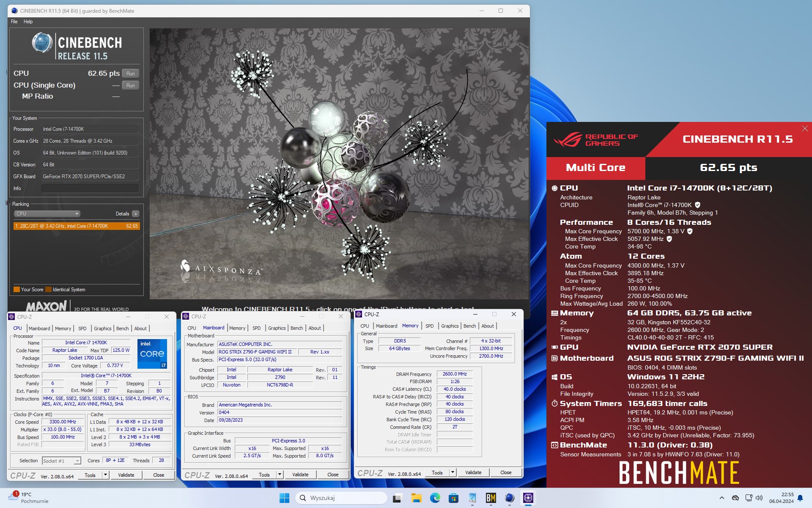
Task: Open Tools dropdown arrow in left CPU-Z
Action: point(105,475)
